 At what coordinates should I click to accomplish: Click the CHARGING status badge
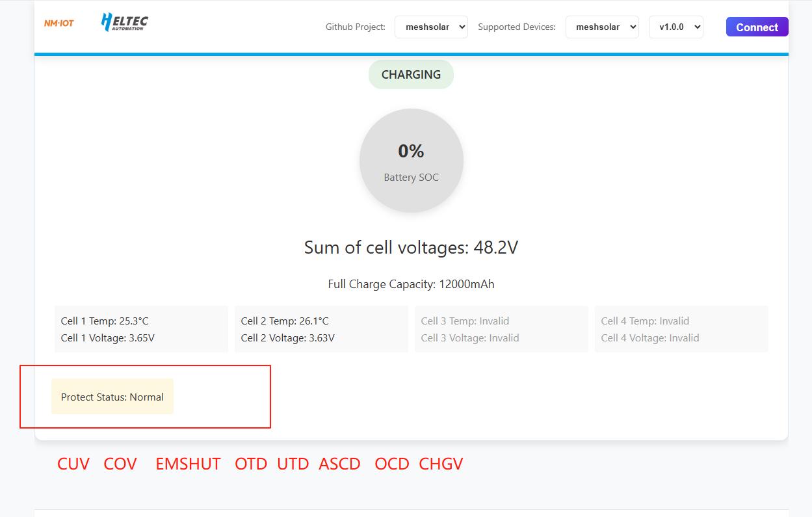click(x=411, y=75)
